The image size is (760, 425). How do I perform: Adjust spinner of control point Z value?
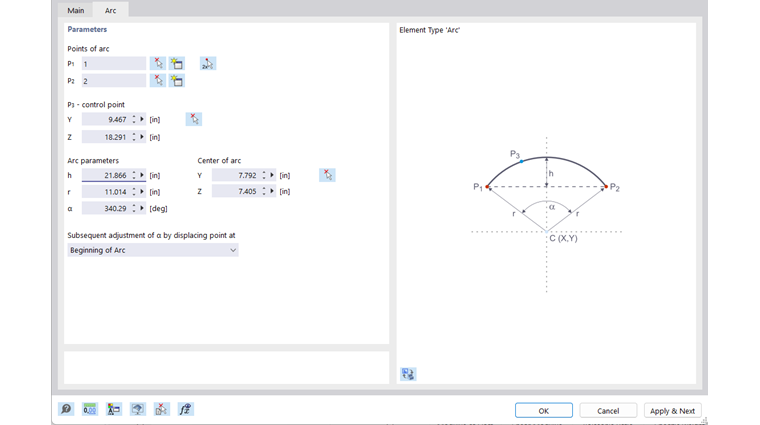click(134, 137)
